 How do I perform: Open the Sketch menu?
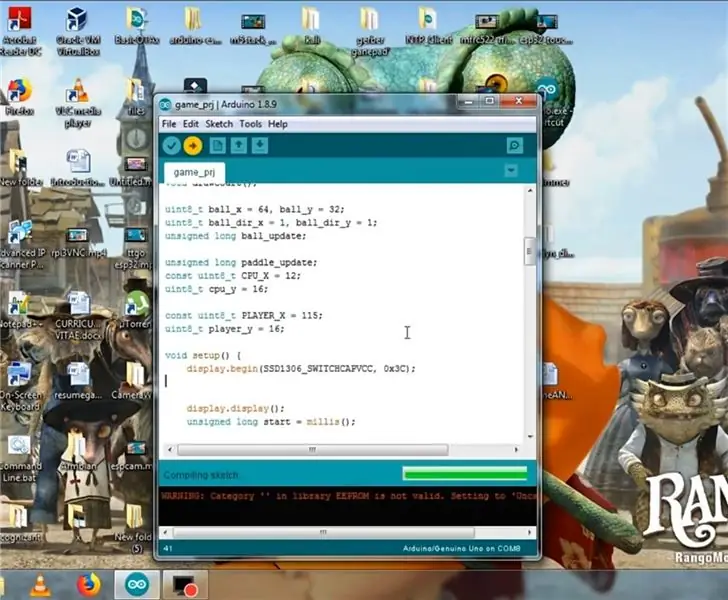pyautogui.click(x=219, y=124)
